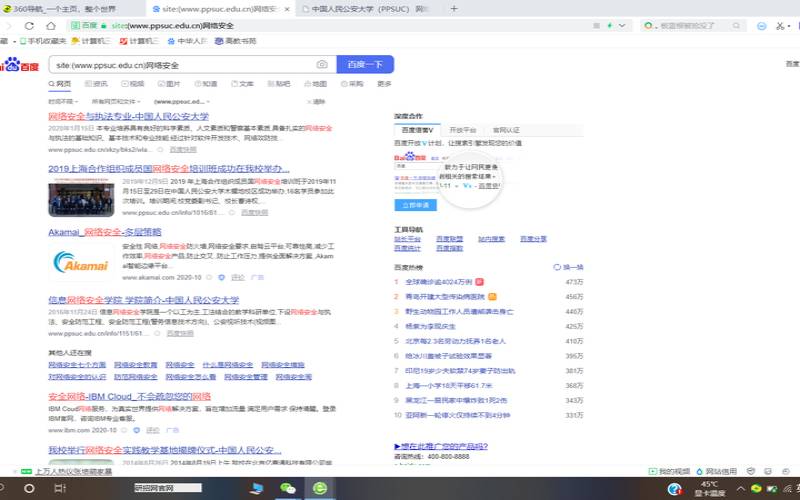Click the 360 browser taskbar icon

pyautogui.click(x=320, y=488)
